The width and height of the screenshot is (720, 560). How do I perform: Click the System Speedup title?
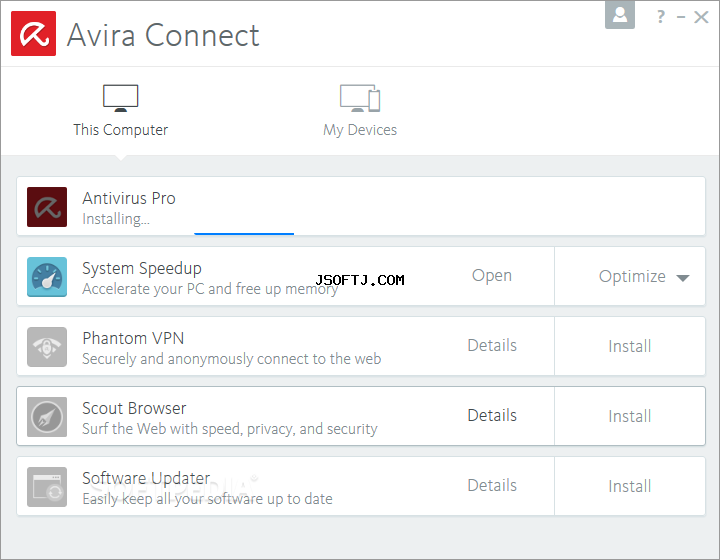click(142, 269)
